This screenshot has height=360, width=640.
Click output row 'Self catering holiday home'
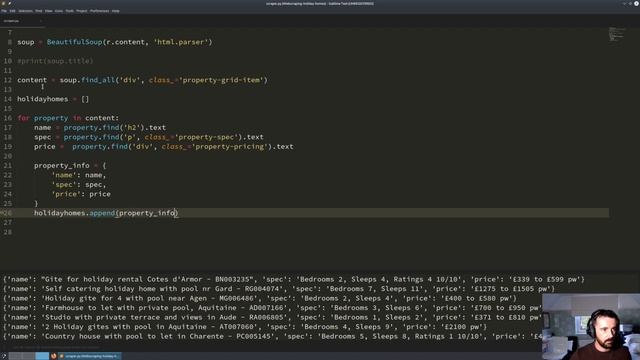pos(279,289)
